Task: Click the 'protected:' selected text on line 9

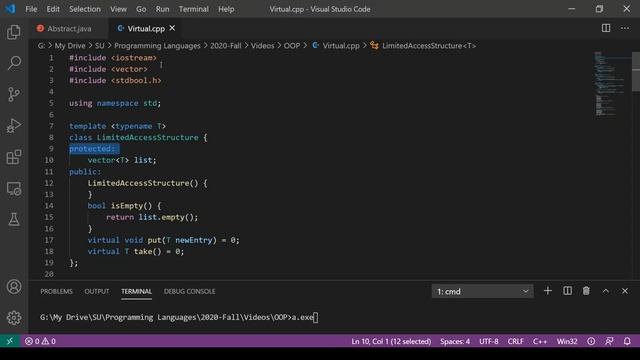Action: point(92,149)
